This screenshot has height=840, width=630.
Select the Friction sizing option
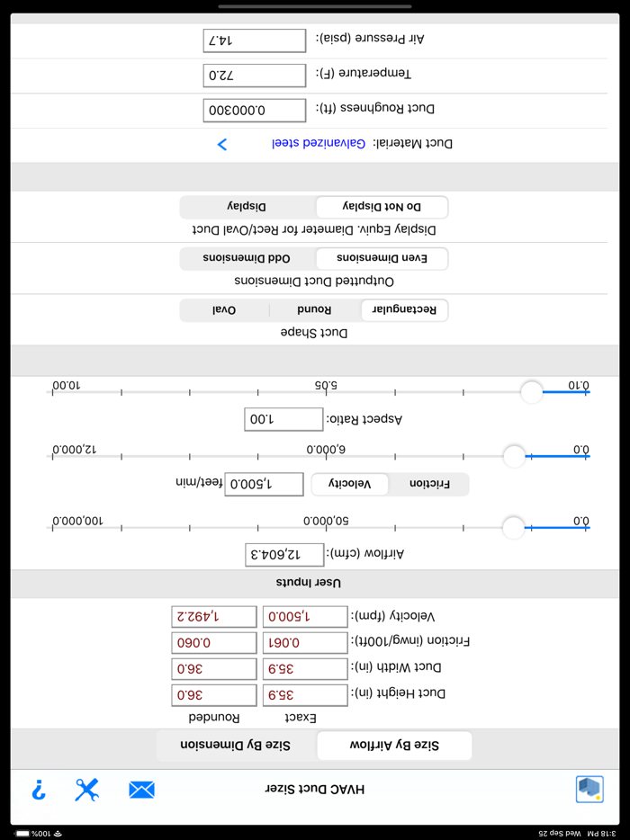pyautogui.click(x=430, y=484)
